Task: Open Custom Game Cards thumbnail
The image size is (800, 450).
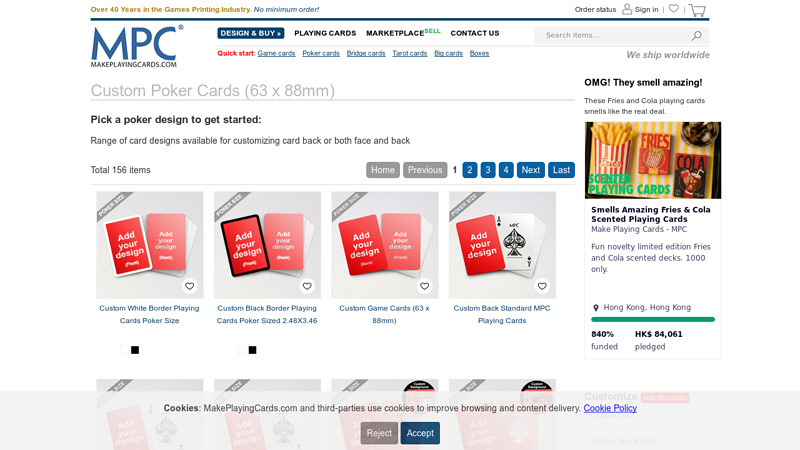Action: (x=385, y=245)
